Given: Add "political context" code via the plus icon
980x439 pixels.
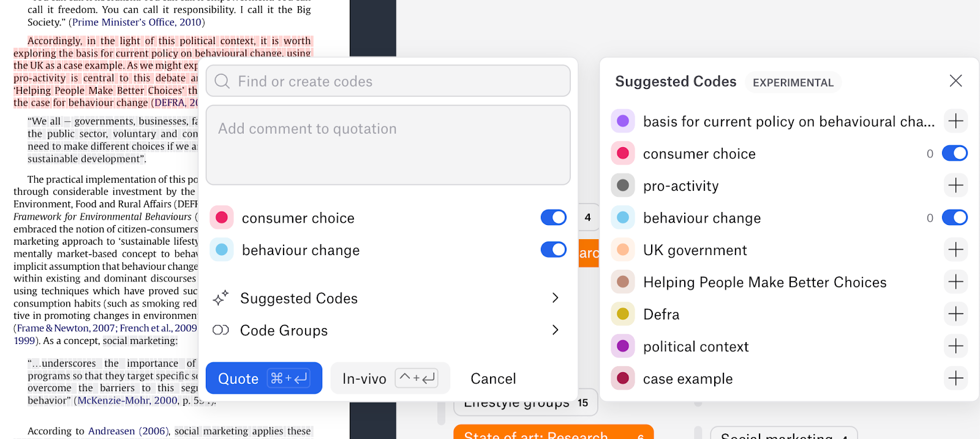Looking at the screenshot, I should pos(954,346).
